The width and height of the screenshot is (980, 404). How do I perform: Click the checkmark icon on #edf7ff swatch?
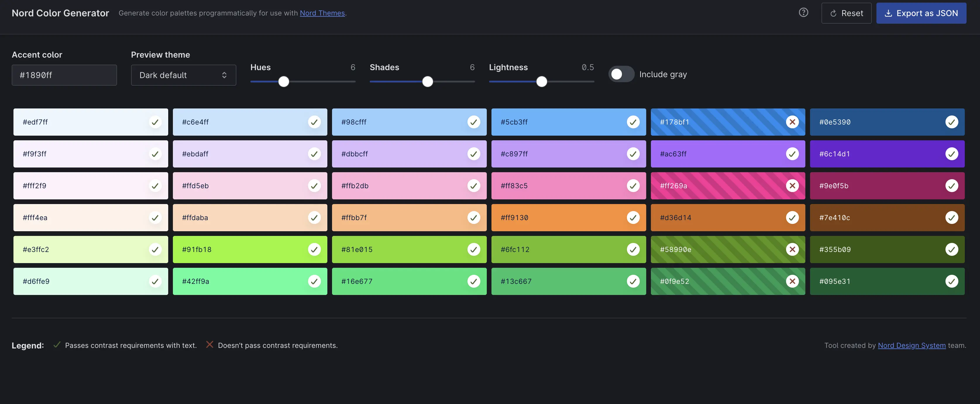pos(155,122)
